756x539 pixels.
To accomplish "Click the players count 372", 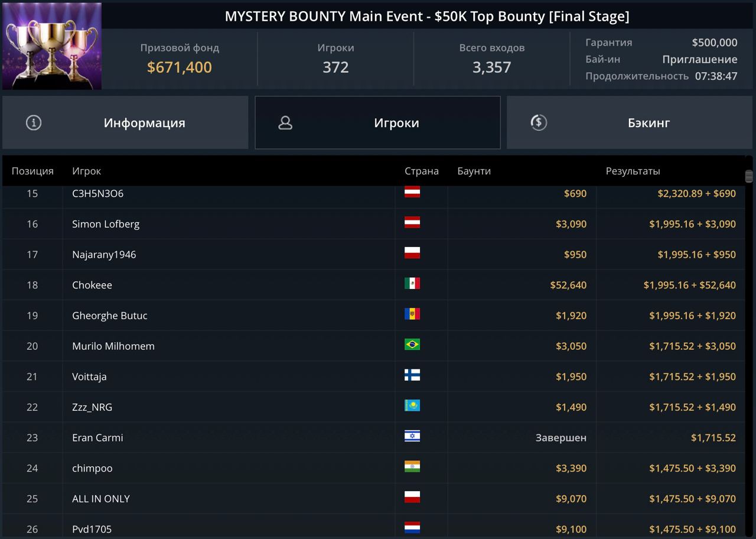I will point(335,67).
